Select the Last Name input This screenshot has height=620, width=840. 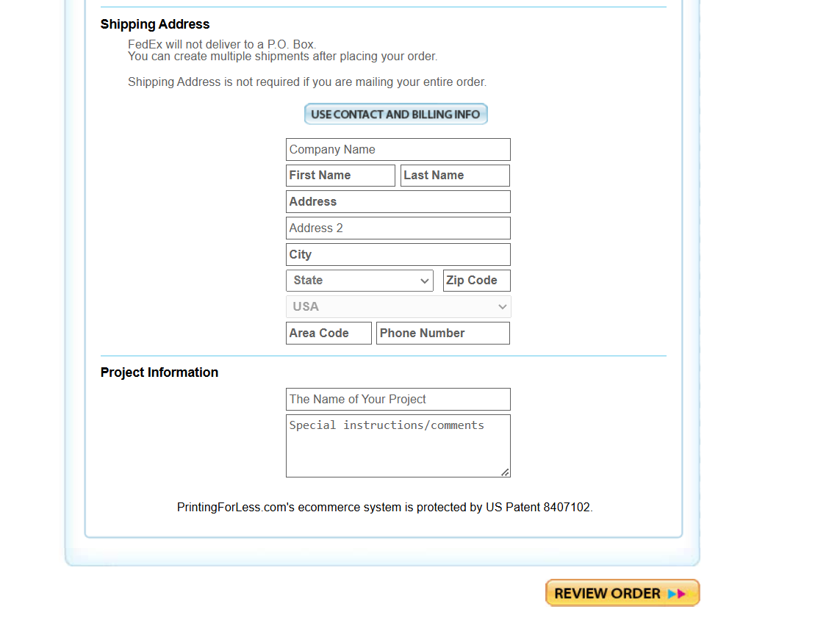point(455,176)
